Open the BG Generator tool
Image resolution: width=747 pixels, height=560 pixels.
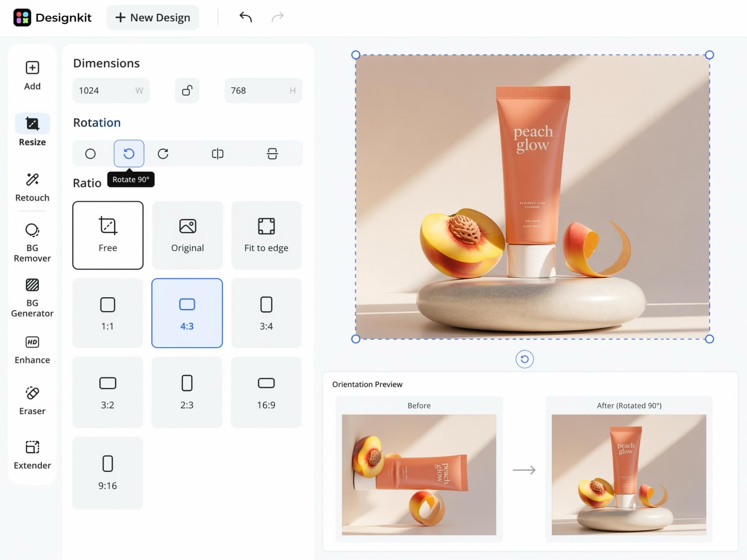(32, 298)
